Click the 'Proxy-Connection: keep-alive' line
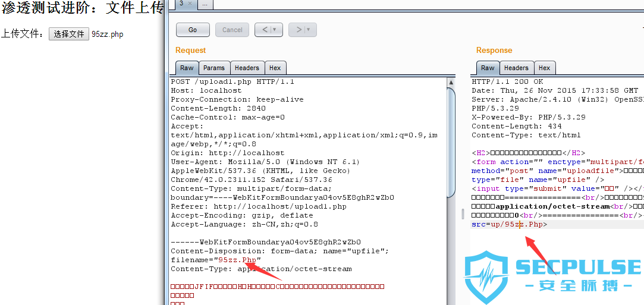This screenshot has width=644, height=305. click(237, 99)
